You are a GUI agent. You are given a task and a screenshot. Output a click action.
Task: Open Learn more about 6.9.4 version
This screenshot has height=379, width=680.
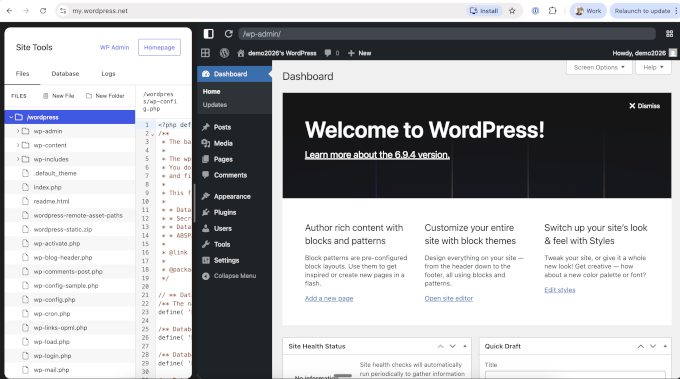377,155
